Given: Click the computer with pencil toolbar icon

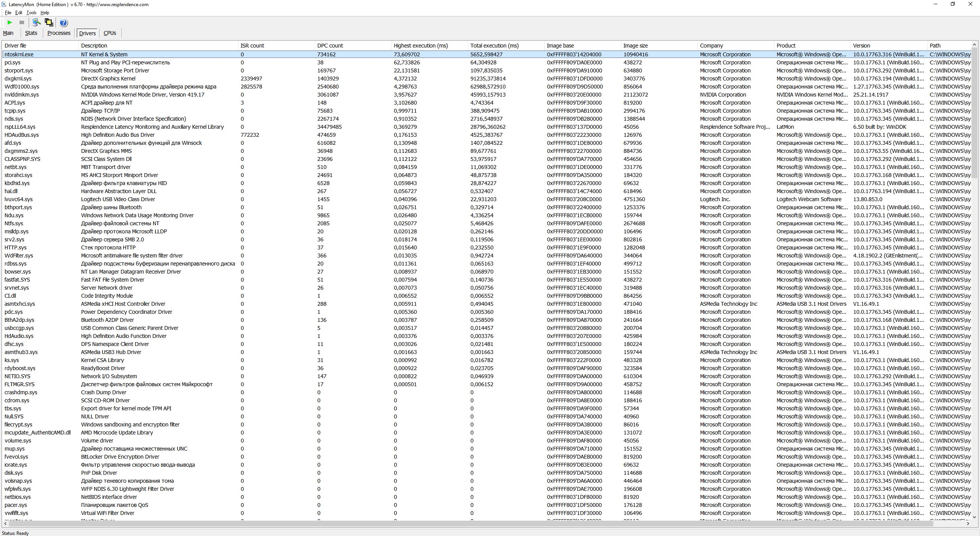Looking at the screenshot, I should pos(36,23).
